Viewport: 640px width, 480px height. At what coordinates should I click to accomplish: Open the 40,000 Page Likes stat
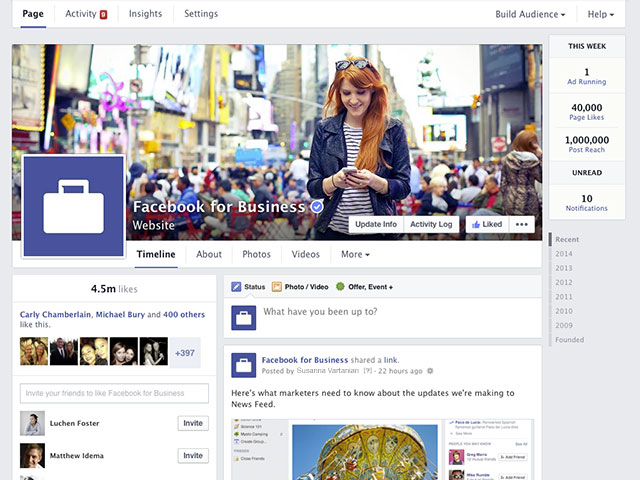tap(587, 112)
